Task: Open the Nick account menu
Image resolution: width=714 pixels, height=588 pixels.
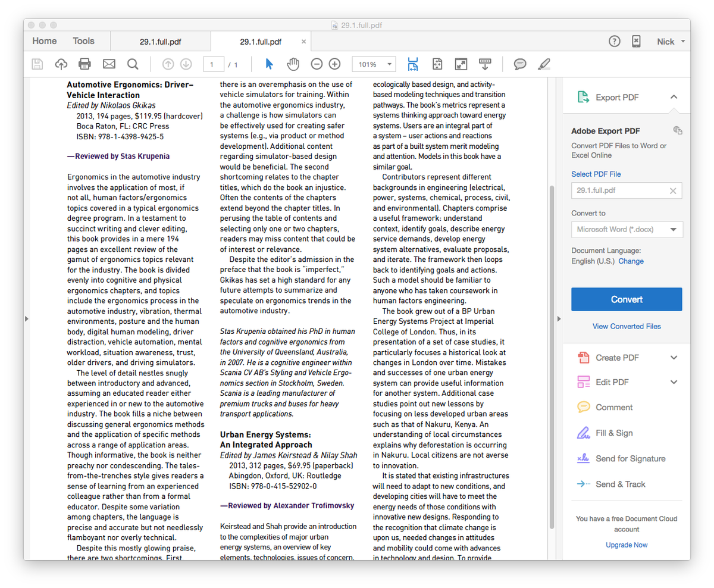Action: pos(671,42)
